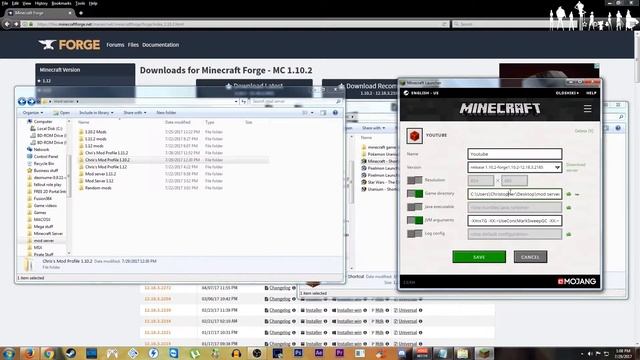Open the browser File menu
The width and height of the screenshot is (640, 360).
[5, 3]
